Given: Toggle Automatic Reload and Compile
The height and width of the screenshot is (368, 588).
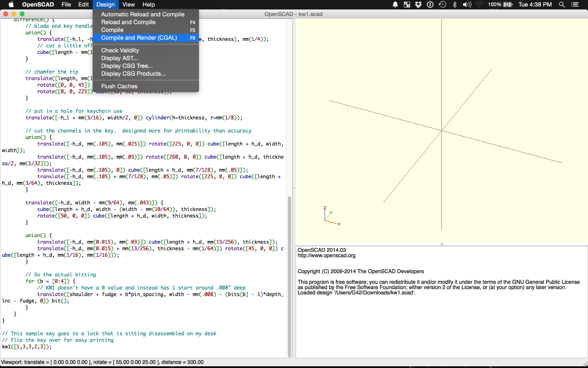Looking at the screenshot, I should pos(146,14).
